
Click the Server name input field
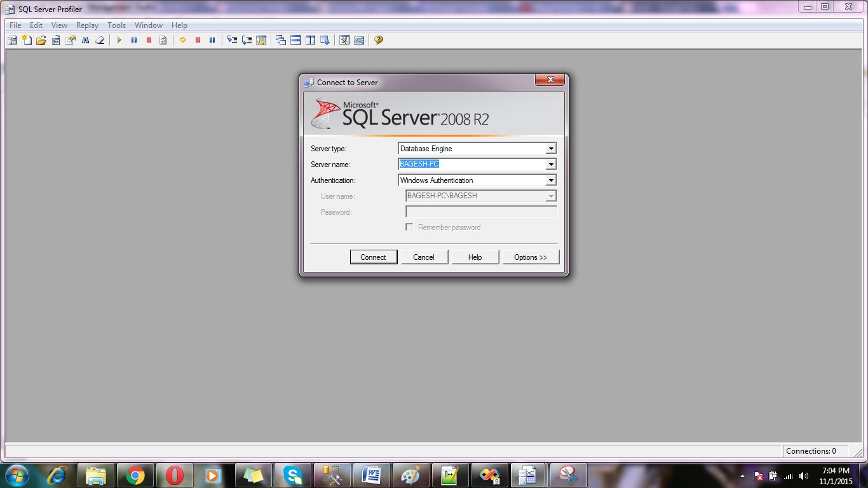click(x=470, y=164)
